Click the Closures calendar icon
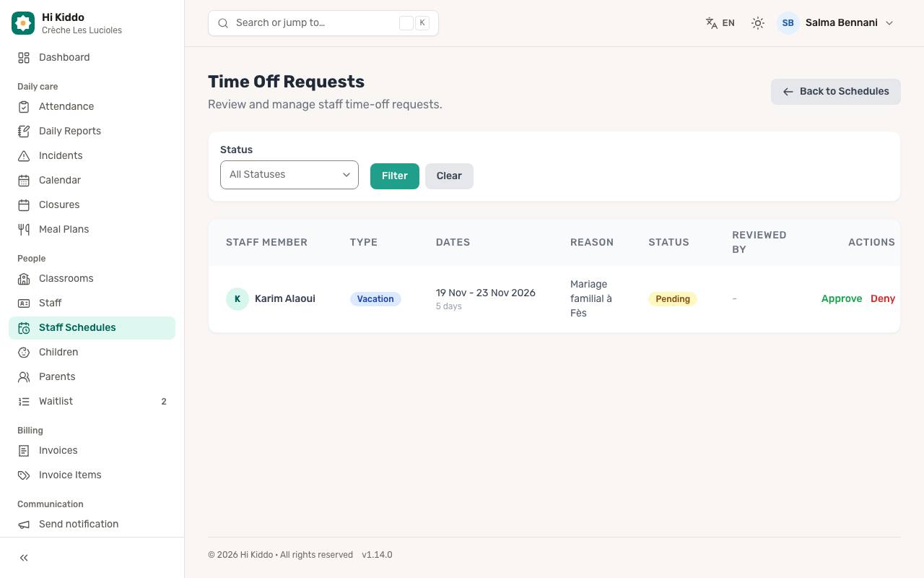This screenshot has height=578, width=924. [x=24, y=204]
